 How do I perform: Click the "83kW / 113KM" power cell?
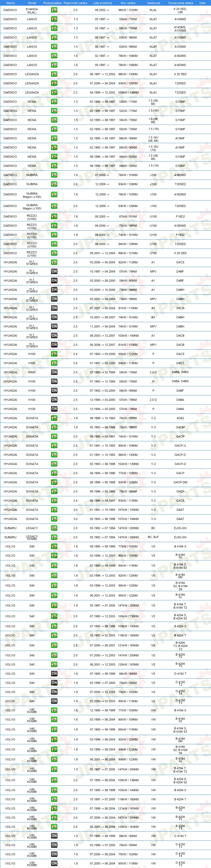pos(128,501)
